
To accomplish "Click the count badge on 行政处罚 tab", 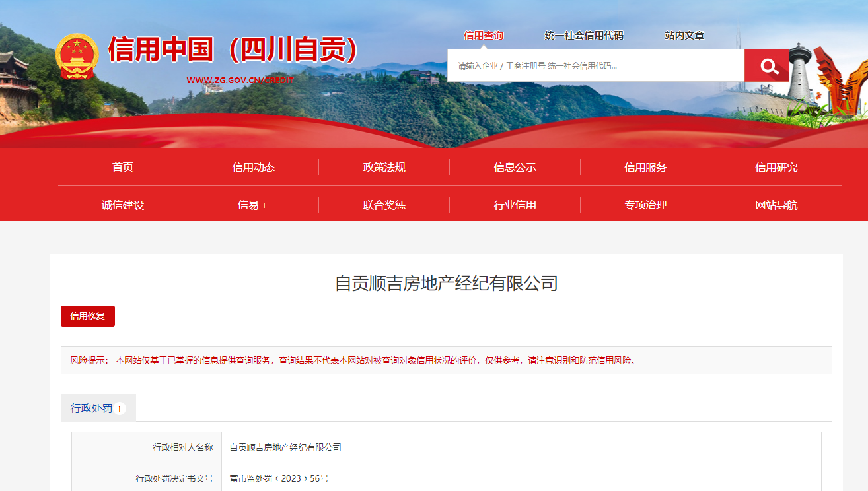I will click(119, 409).
